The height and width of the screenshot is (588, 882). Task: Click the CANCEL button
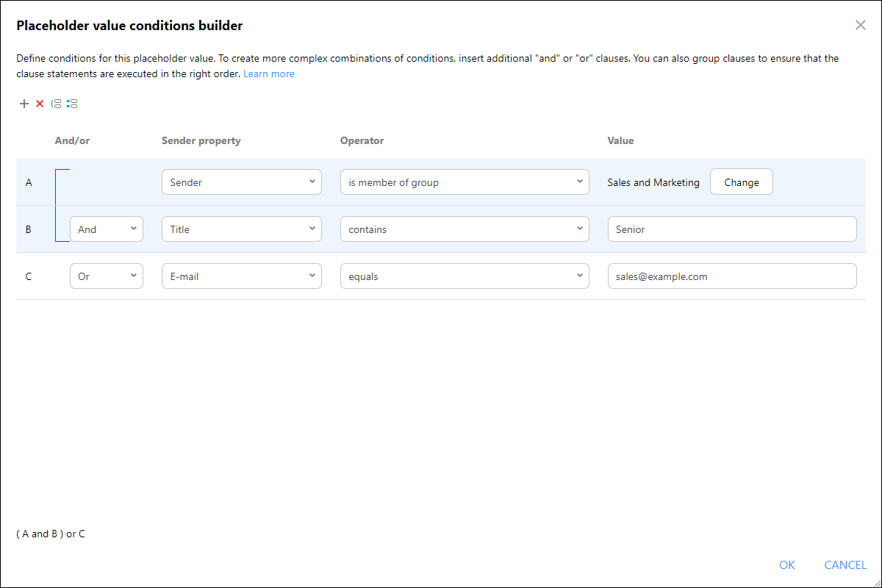pos(845,564)
